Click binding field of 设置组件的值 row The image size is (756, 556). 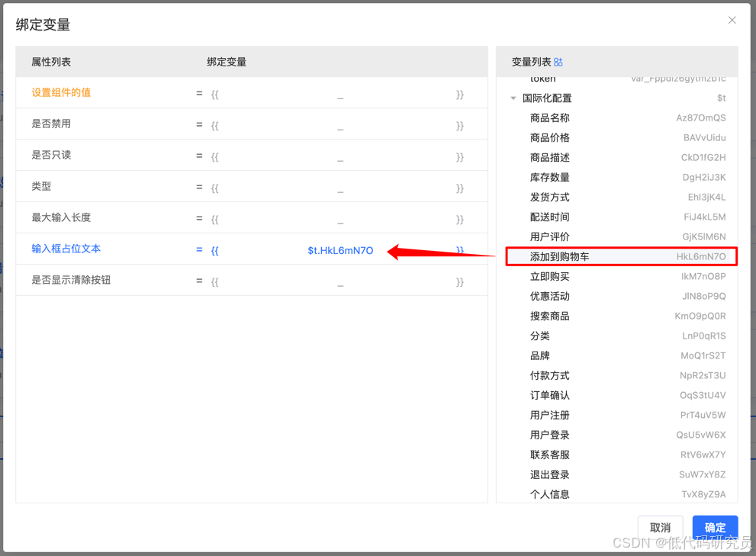click(337, 95)
